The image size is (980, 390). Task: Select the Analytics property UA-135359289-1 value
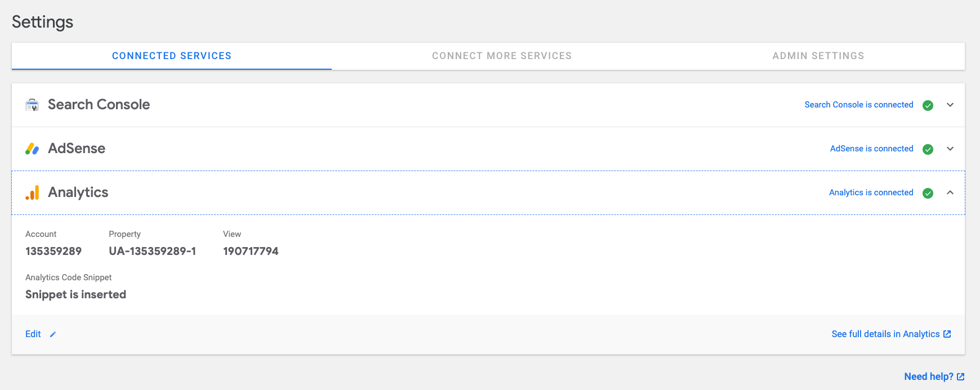(x=153, y=251)
